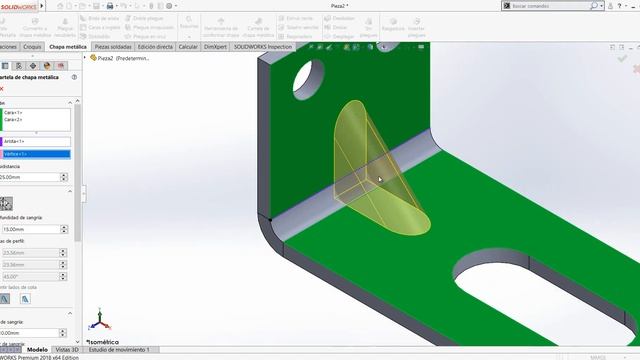Image resolution: width=640 pixels, height=360 pixels.
Task: Collapse the indent dimensions section chevron
Action: tap(70, 313)
